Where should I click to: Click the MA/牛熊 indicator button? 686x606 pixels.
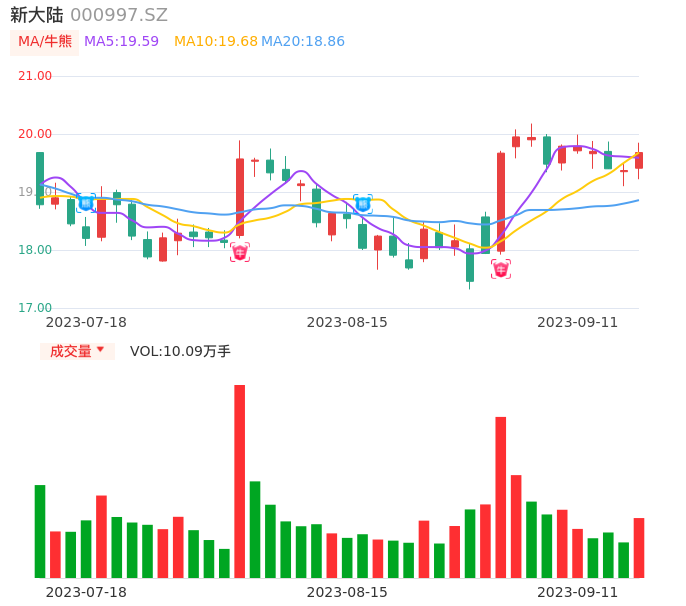coord(45,41)
